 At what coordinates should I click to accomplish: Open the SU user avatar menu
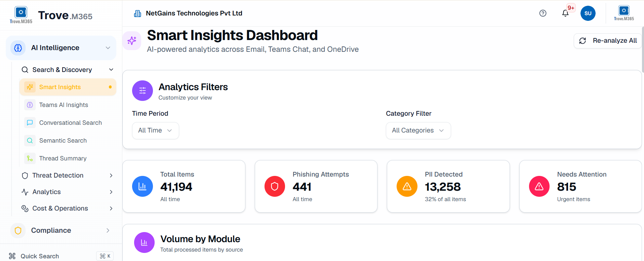coord(588,13)
